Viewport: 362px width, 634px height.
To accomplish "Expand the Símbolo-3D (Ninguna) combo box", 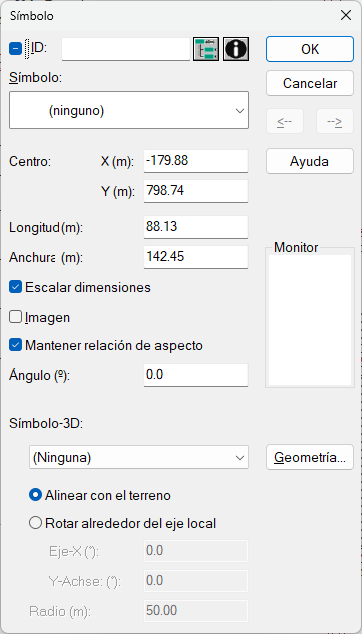I will coord(139,458).
